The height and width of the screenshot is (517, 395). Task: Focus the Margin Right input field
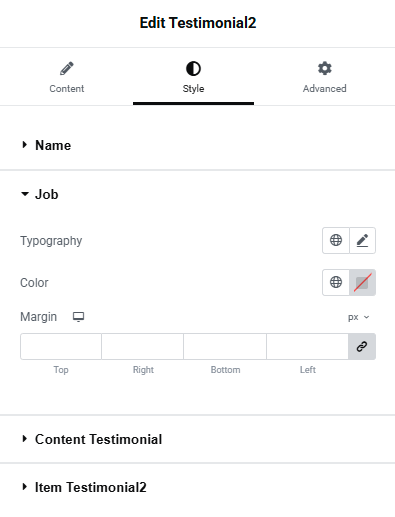click(142, 346)
